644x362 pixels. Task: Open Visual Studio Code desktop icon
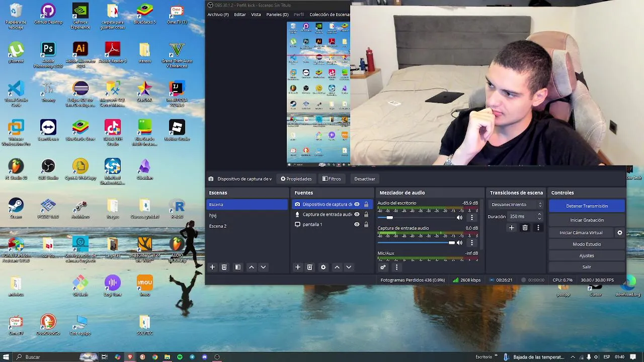(16, 94)
